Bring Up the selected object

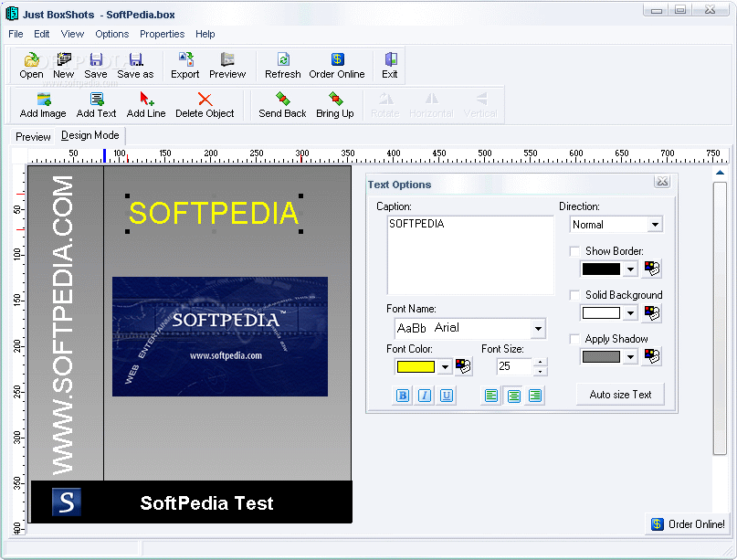point(335,105)
